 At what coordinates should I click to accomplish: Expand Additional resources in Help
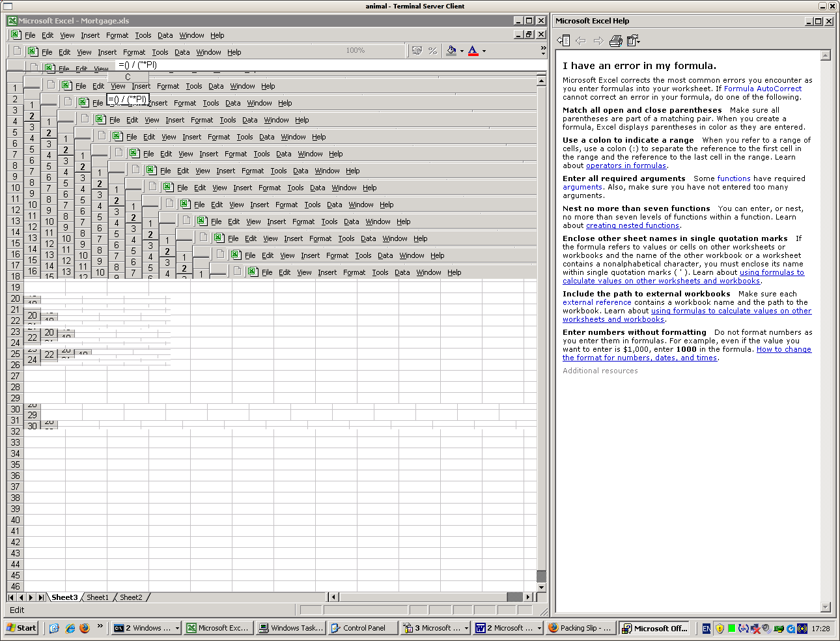tap(600, 371)
